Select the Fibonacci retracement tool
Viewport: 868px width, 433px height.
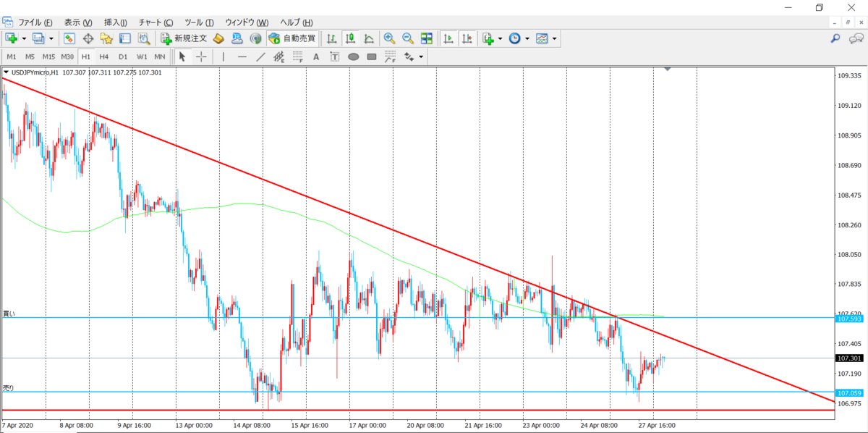(297, 56)
